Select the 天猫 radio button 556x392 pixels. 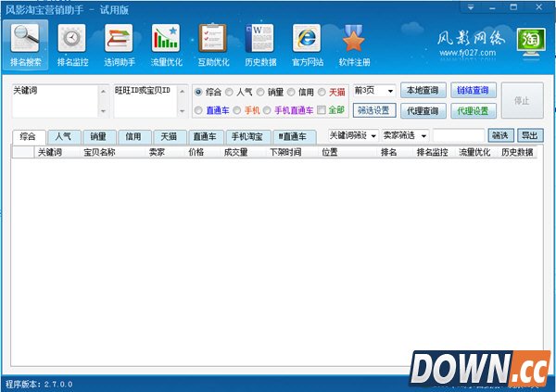[x=322, y=93]
